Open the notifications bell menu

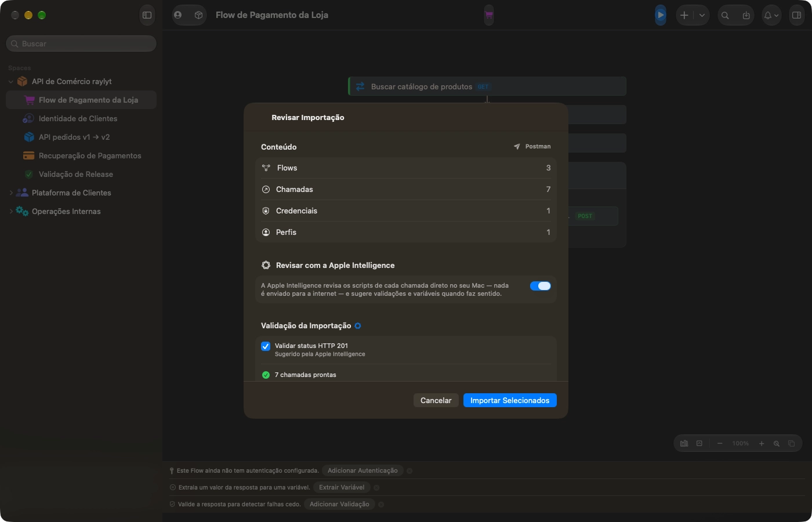(x=771, y=16)
